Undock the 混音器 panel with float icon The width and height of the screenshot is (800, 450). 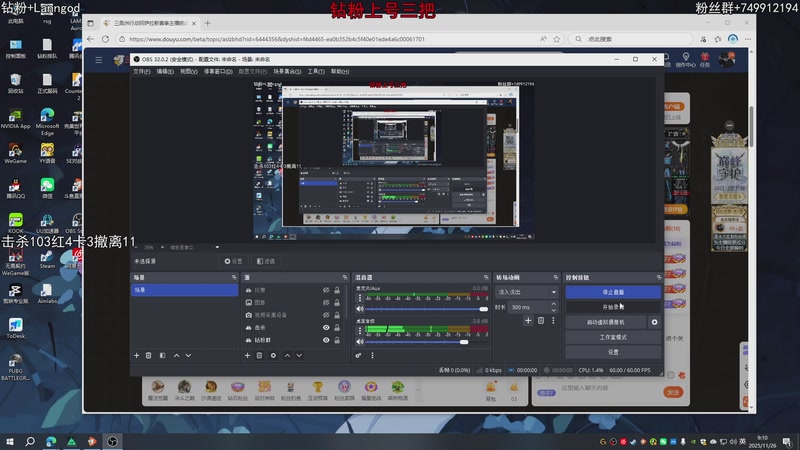click(486, 277)
